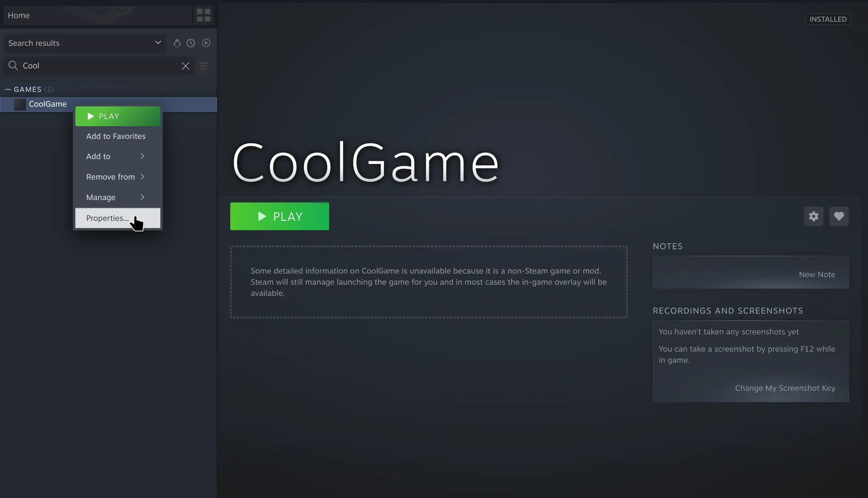Select the Linux compatibility filter icon

177,43
